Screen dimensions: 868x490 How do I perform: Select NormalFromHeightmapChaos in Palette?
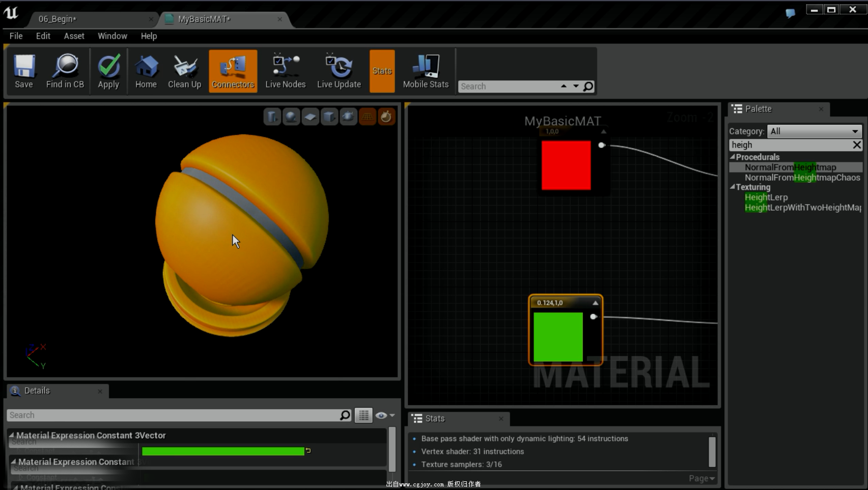click(x=802, y=178)
